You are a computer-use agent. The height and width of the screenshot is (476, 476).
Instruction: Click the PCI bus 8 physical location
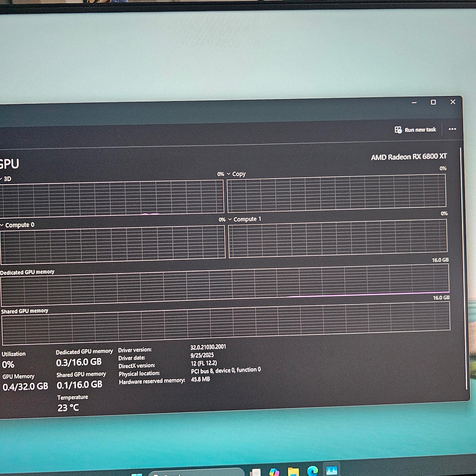[226, 370]
